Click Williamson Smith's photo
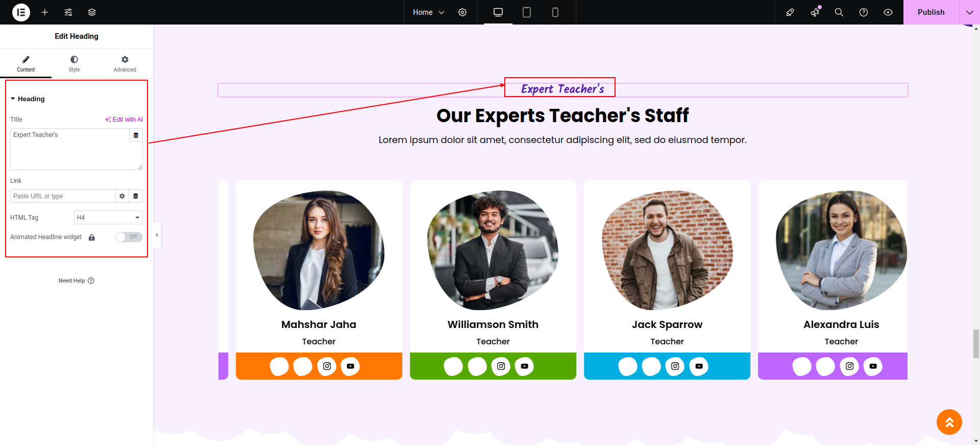 pos(493,250)
